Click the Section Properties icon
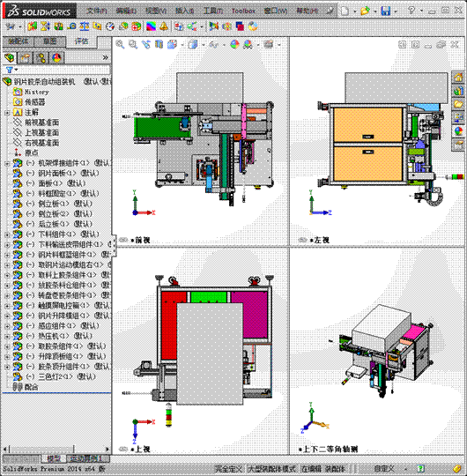The image size is (467, 476). point(98,26)
